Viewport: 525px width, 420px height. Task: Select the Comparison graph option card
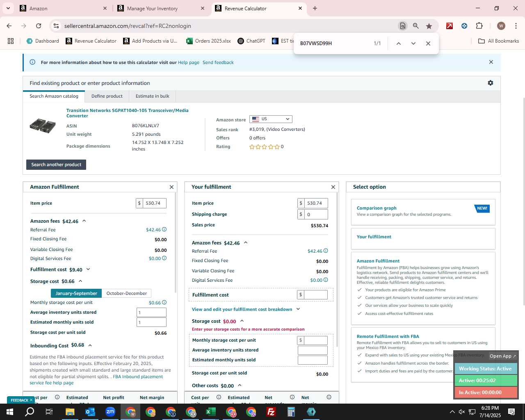[x=423, y=212]
